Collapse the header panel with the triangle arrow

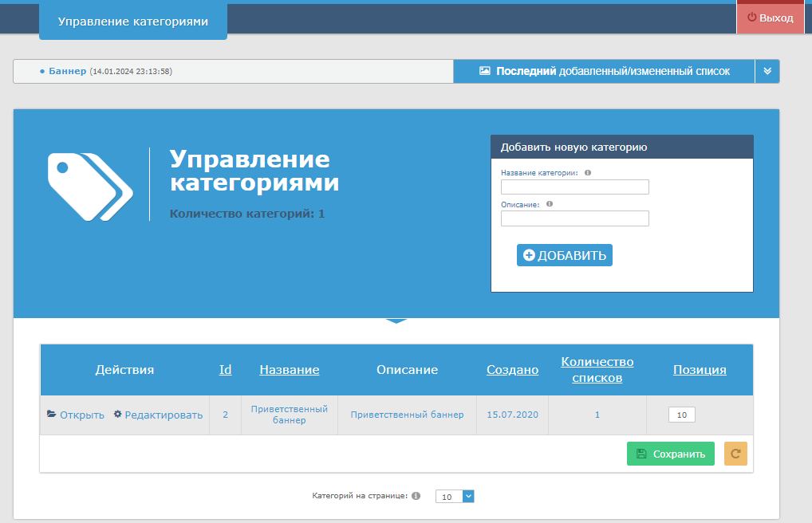coord(396,321)
